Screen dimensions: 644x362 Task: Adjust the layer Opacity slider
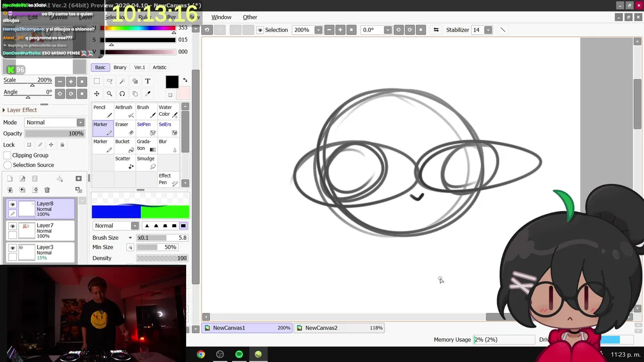55,134
